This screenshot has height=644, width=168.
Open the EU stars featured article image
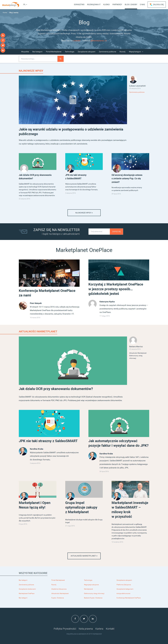(73, 100)
